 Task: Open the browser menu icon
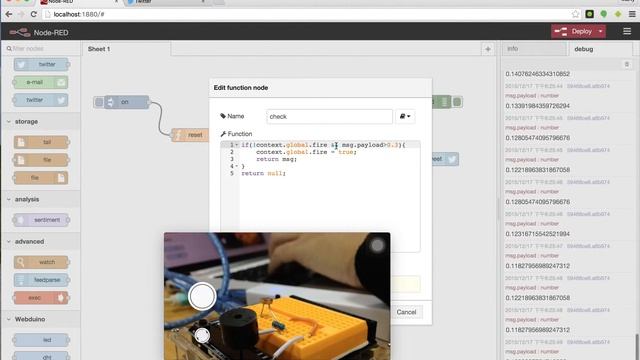click(x=632, y=14)
